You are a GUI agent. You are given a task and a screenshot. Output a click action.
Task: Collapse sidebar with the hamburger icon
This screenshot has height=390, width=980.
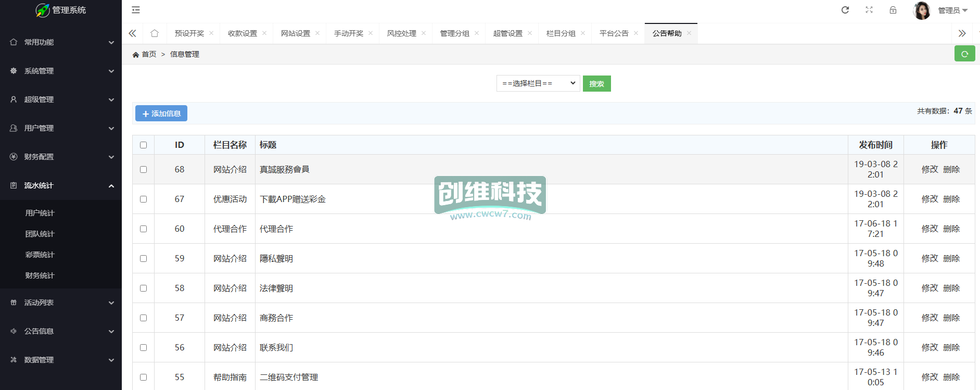tap(136, 10)
